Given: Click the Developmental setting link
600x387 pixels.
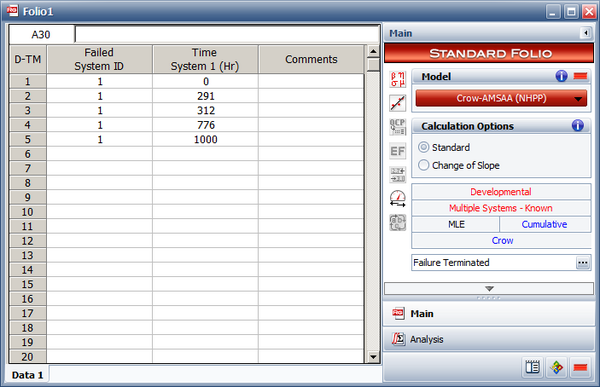Looking at the screenshot, I should (501, 192).
